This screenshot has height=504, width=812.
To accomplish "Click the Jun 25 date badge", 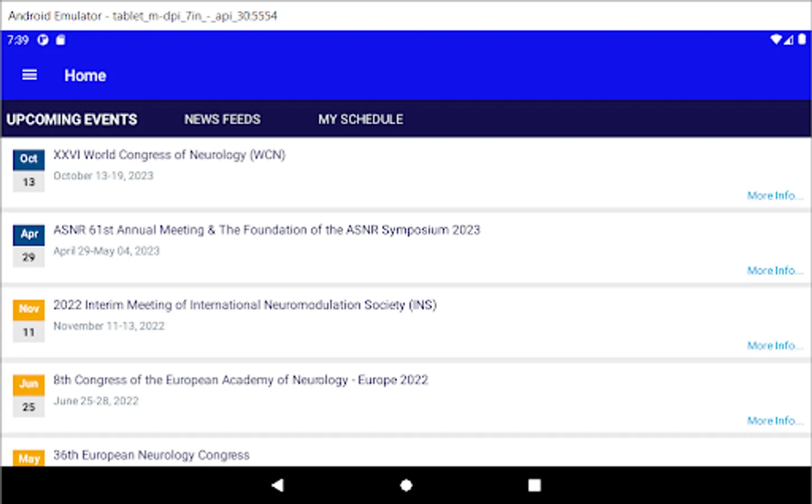I will [x=29, y=395].
